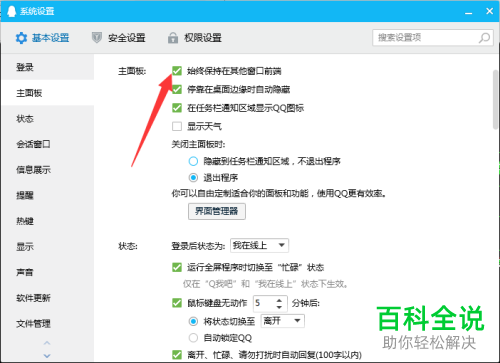Click the magnifier search icon
This screenshot has width=500, height=363.
coord(484,38)
